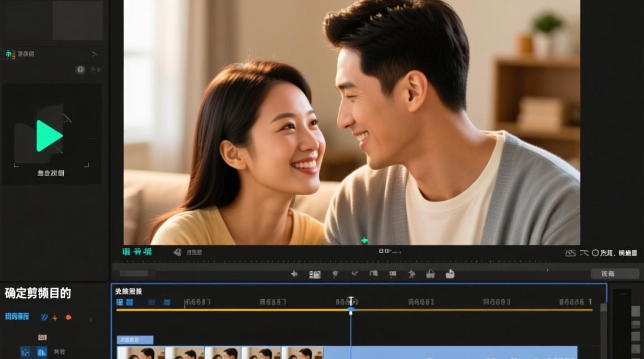This screenshot has width=644, height=359.
Task: Select the crop tool in the timeline toolbar
Action: click(314, 274)
